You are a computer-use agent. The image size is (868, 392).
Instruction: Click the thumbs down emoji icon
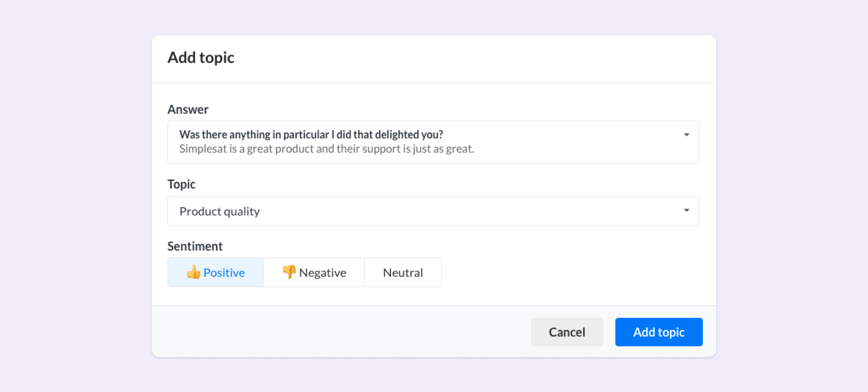click(x=289, y=272)
